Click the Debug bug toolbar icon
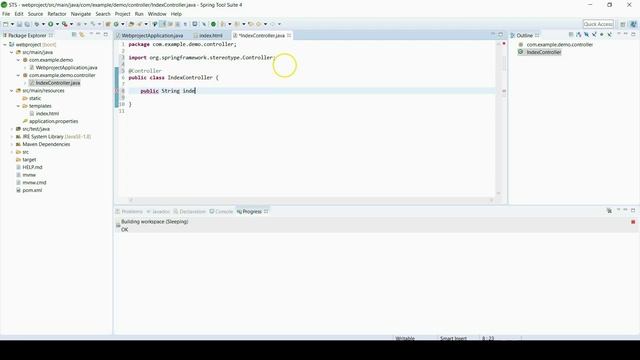This screenshot has height=360, width=640. click(37, 24)
